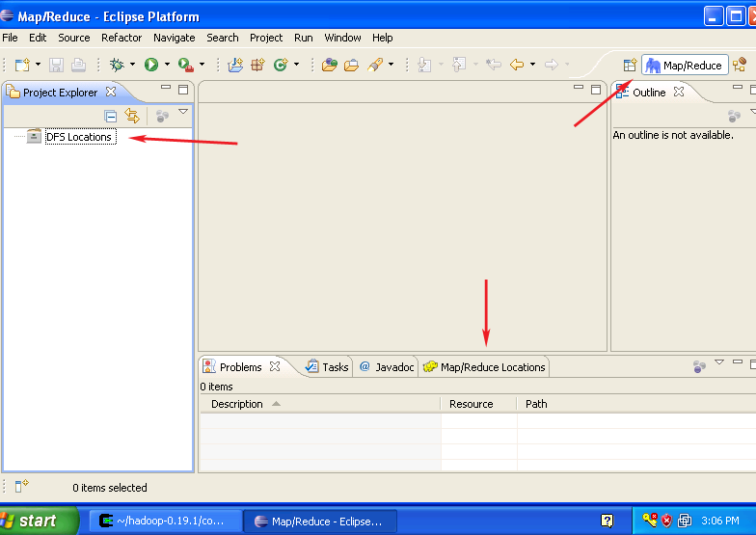This screenshot has width=756, height=535.
Task: Click the red security shield tray icon
Action: coord(667,521)
